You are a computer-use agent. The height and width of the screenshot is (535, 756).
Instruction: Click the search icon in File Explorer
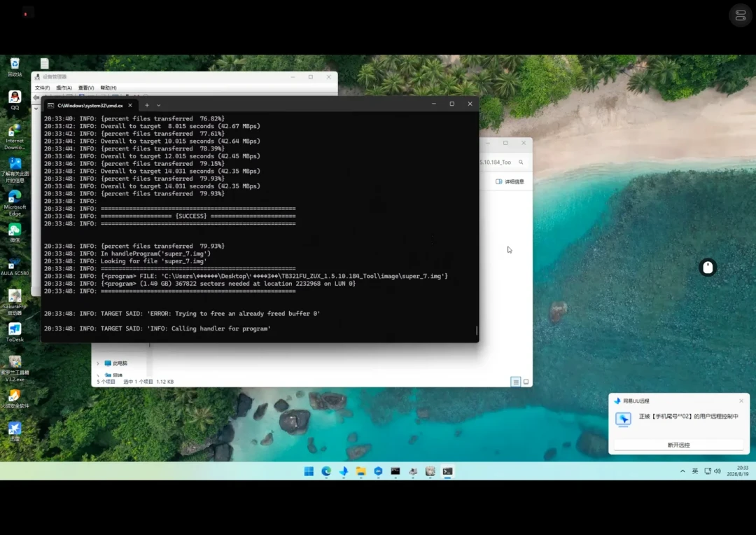521,162
